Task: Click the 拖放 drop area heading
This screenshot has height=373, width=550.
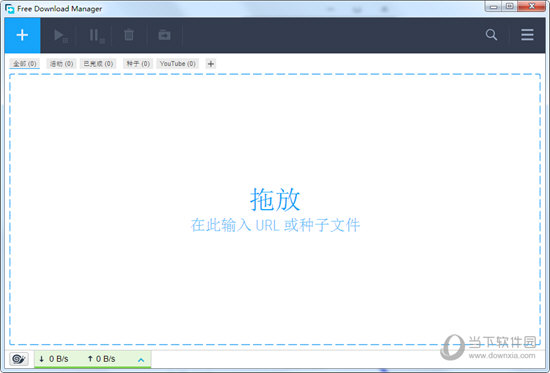Action: click(x=275, y=199)
